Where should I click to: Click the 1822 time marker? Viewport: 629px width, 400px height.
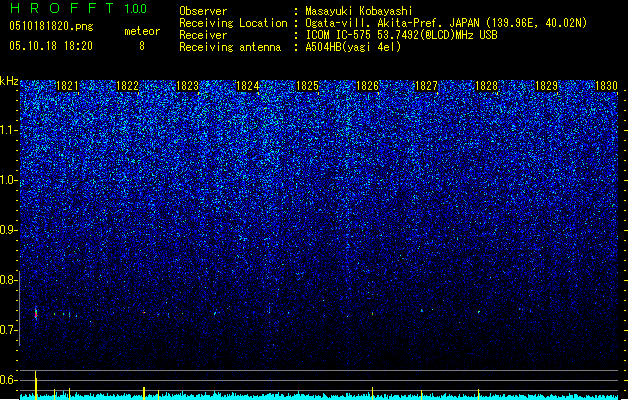click(127, 86)
